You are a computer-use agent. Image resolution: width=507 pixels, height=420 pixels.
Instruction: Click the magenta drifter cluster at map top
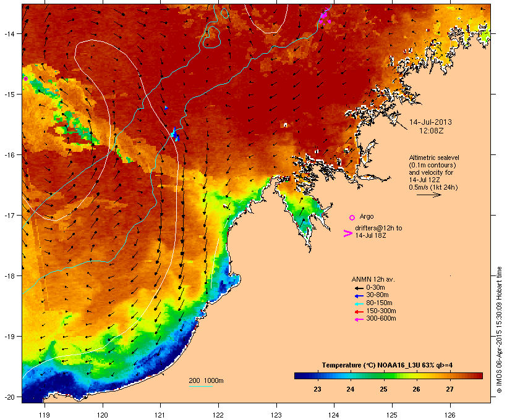point(325,17)
